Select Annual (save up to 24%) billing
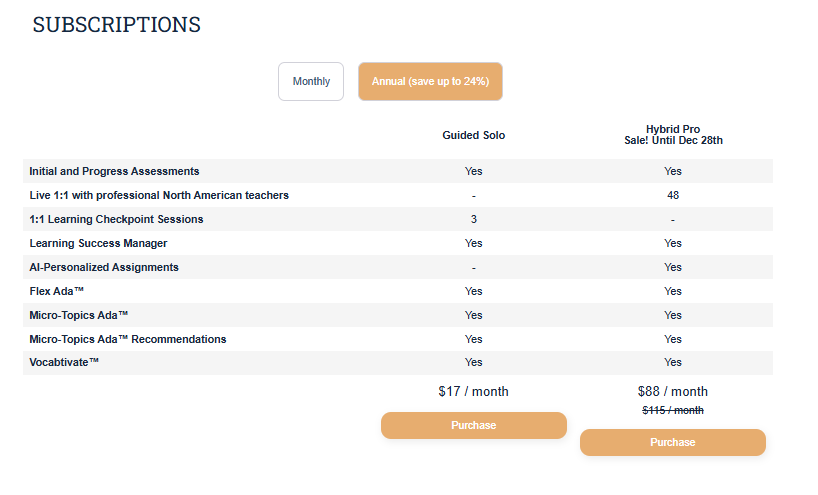The height and width of the screenshot is (495, 818). (x=430, y=82)
